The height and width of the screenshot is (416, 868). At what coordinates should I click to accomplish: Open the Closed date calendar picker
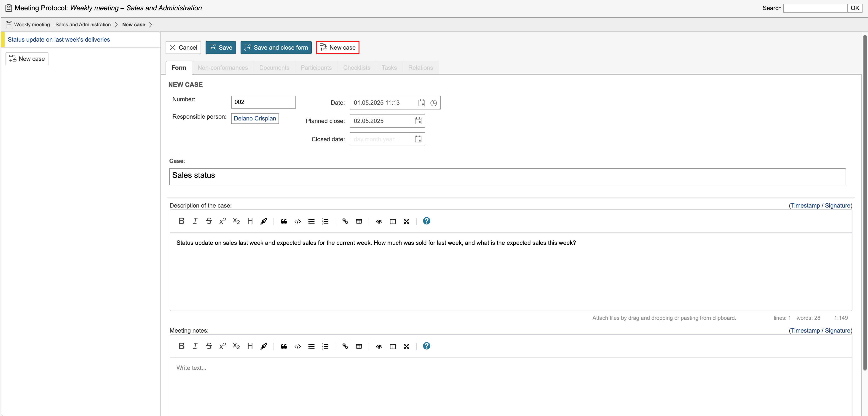[x=418, y=139]
